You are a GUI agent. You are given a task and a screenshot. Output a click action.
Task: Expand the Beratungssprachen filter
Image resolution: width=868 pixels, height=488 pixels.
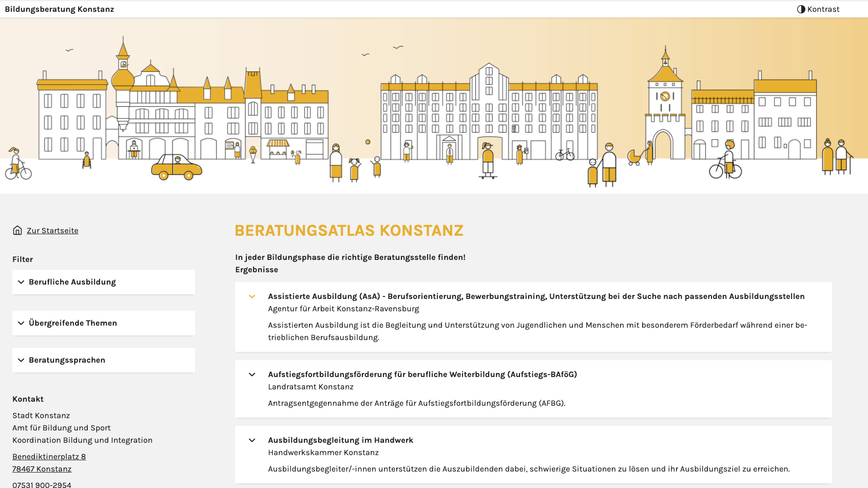coord(104,360)
